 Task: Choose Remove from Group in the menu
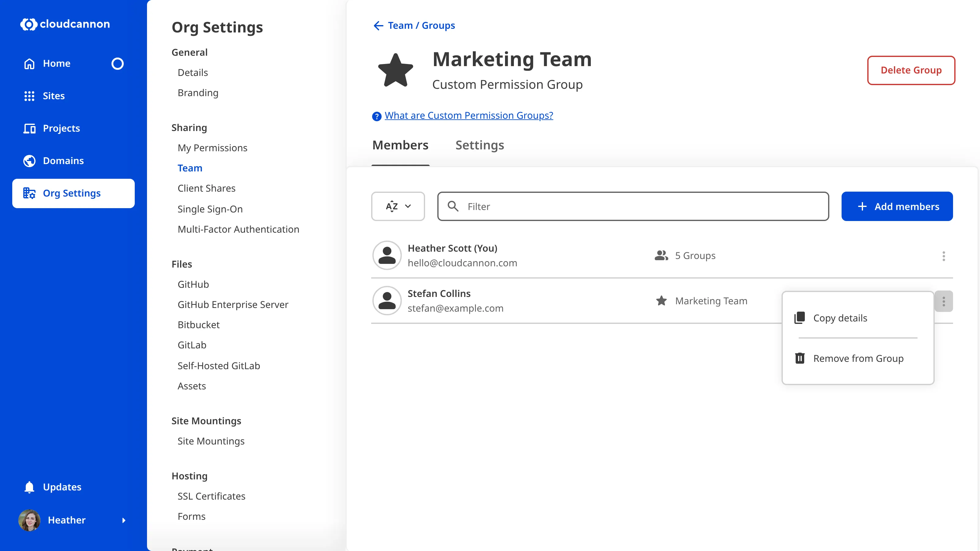coord(858,358)
